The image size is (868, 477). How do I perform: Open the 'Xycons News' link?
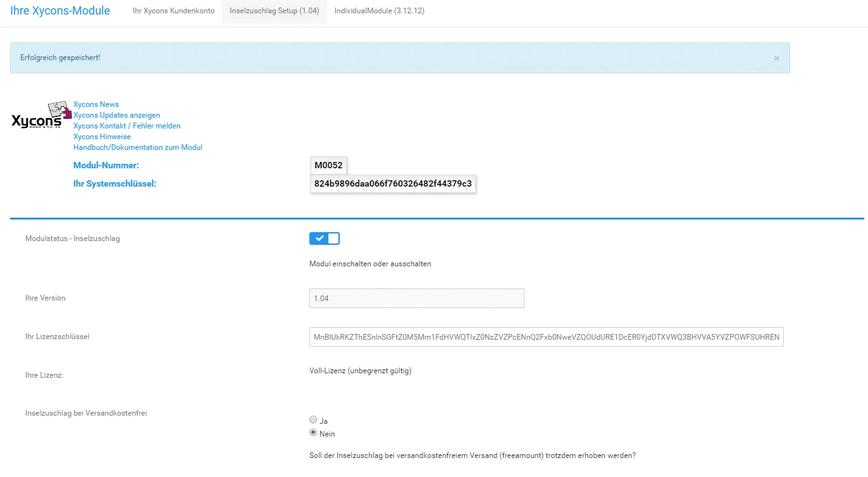[96, 104]
